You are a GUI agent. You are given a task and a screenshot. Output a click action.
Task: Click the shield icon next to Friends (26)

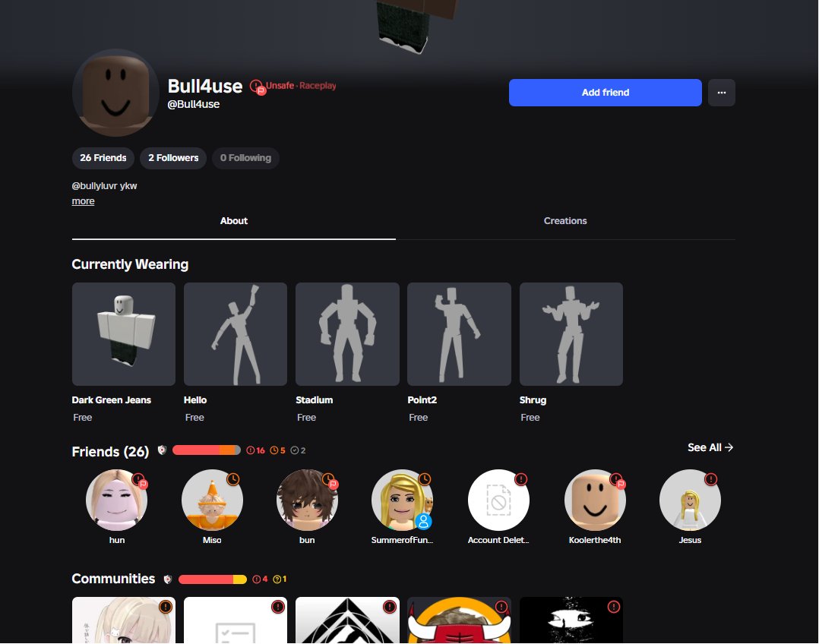[x=162, y=450]
